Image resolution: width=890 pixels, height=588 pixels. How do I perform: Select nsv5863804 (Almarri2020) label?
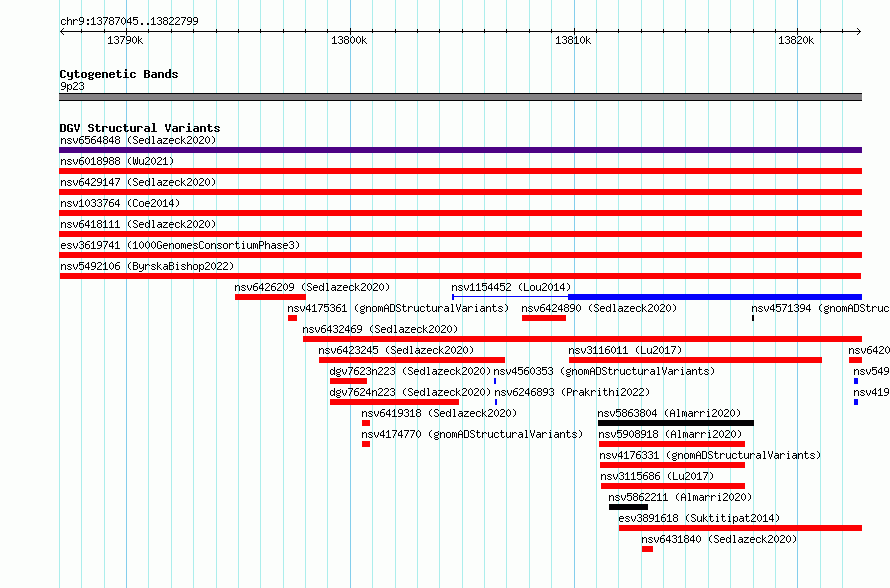point(669,413)
